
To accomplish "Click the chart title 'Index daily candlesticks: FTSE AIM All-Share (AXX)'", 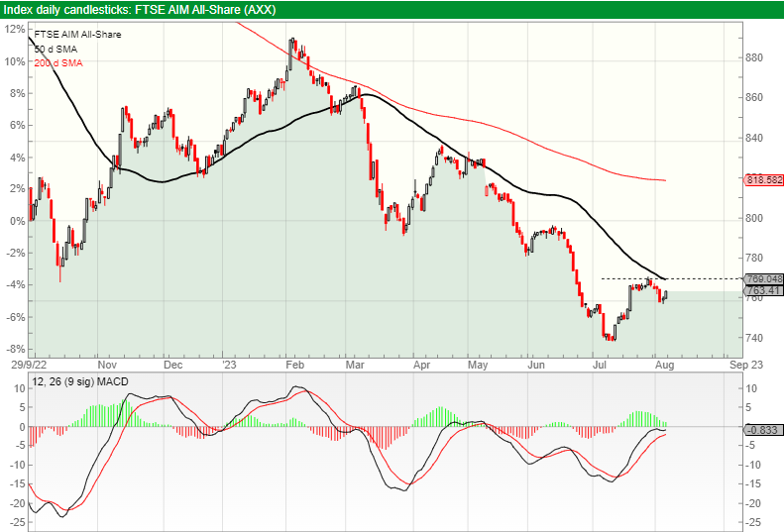I will tap(140, 10).
